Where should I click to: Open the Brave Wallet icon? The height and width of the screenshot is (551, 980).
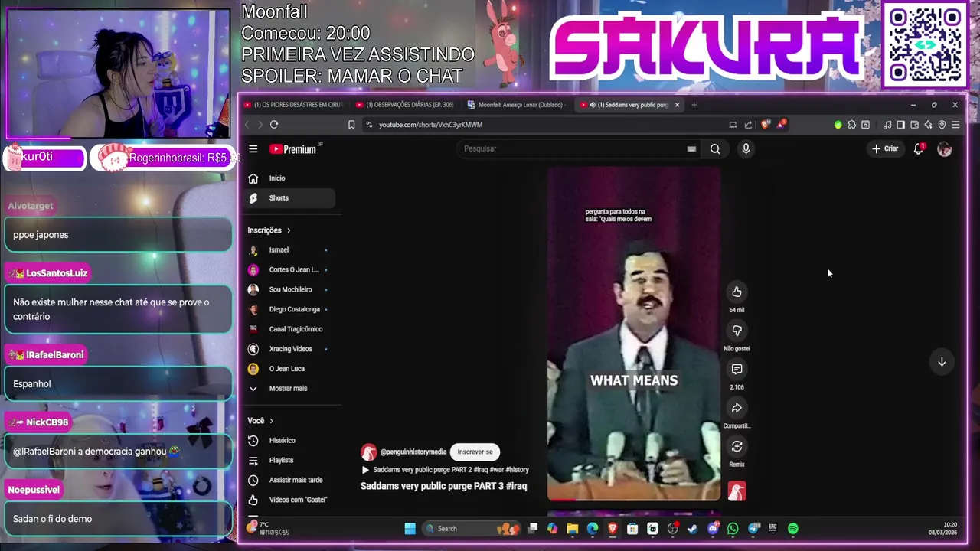pyautogui.click(x=914, y=125)
